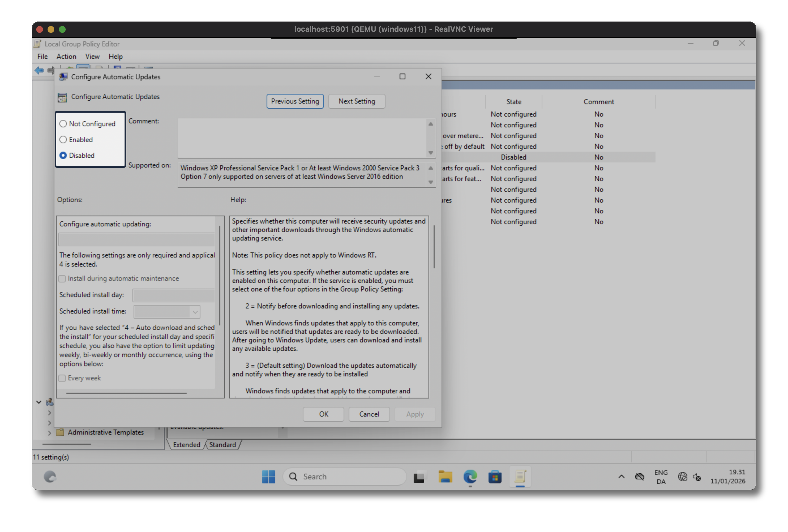
Task: Click the Next Setting button
Action: point(356,101)
